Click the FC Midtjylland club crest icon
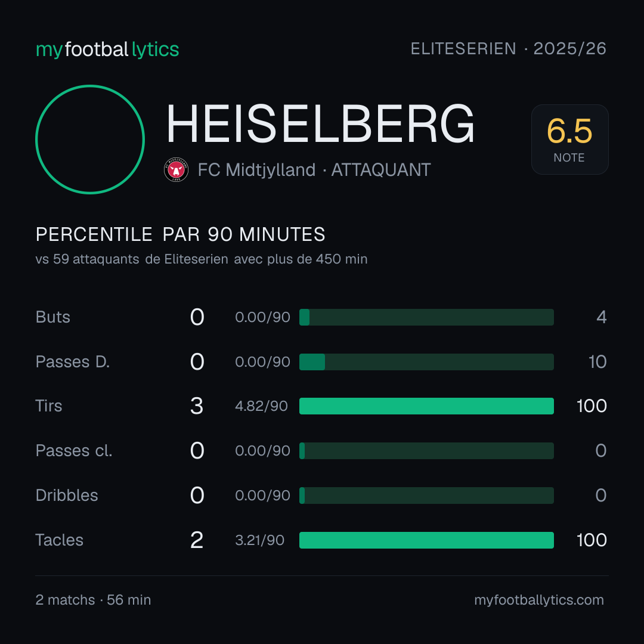Viewport: 644px width, 644px height. pyautogui.click(x=176, y=169)
